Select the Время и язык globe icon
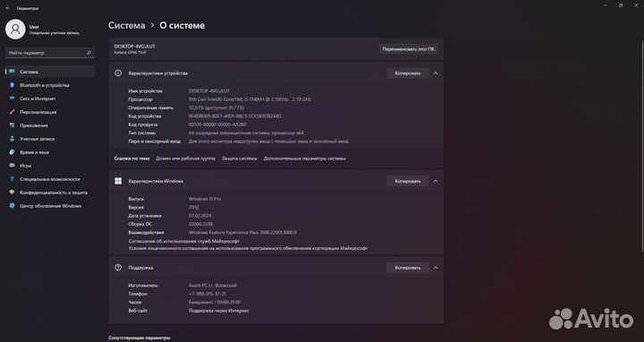644x342 pixels. click(x=13, y=152)
